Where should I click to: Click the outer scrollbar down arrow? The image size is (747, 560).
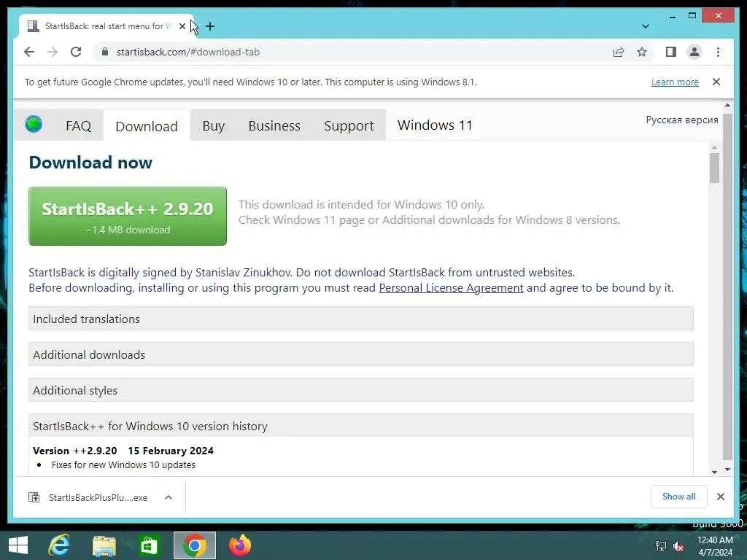tap(727, 470)
